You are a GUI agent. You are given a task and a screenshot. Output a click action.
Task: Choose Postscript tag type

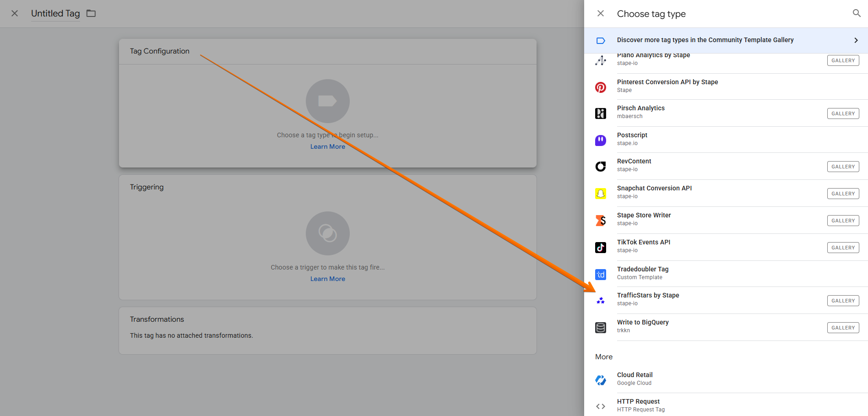point(726,139)
